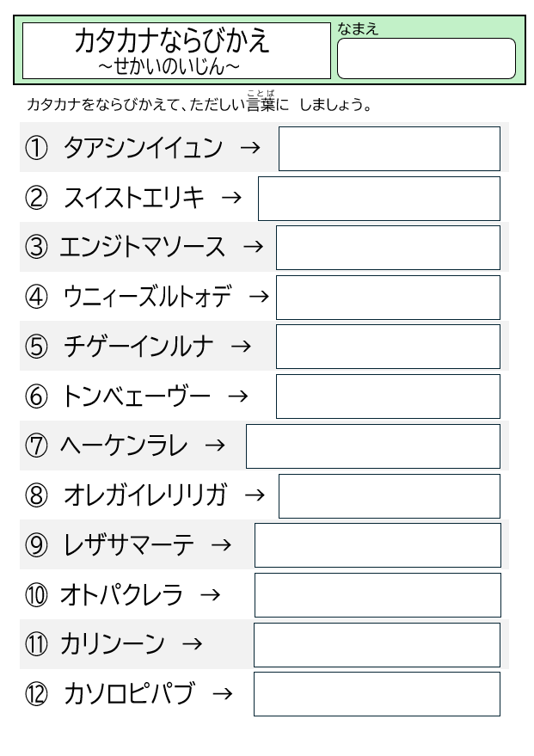Select answer box for question ⑧ オレガイレリリガ
Screen dimensions: 534x756
[x=390, y=496]
